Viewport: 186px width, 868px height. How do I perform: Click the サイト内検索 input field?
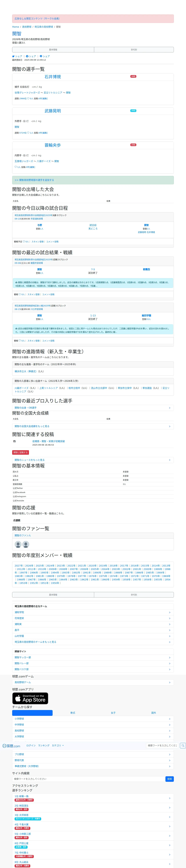point(89,779)
